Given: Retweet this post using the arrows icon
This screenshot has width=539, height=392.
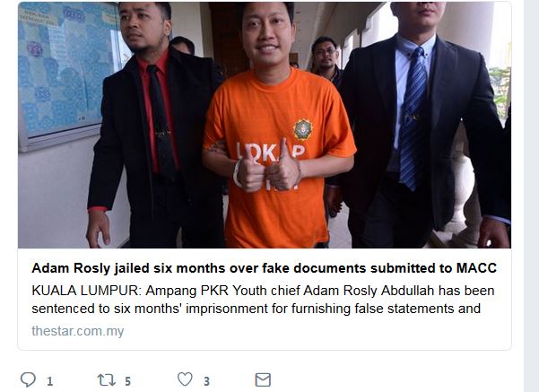Looking at the screenshot, I should tap(106, 380).
